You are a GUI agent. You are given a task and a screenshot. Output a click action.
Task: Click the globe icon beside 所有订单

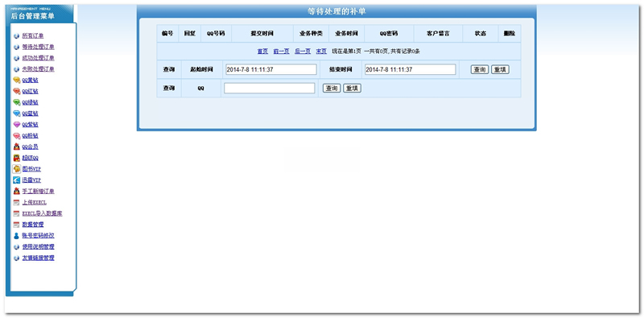point(16,36)
